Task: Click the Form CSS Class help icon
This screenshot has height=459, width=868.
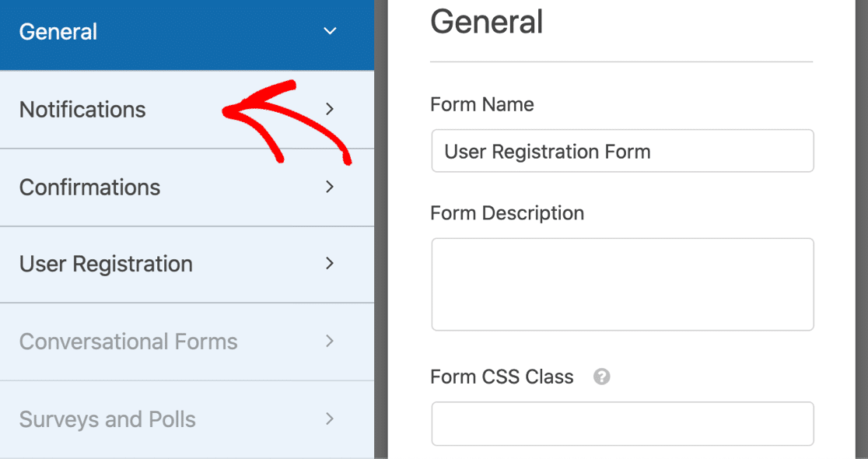Action: coord(602,377)
